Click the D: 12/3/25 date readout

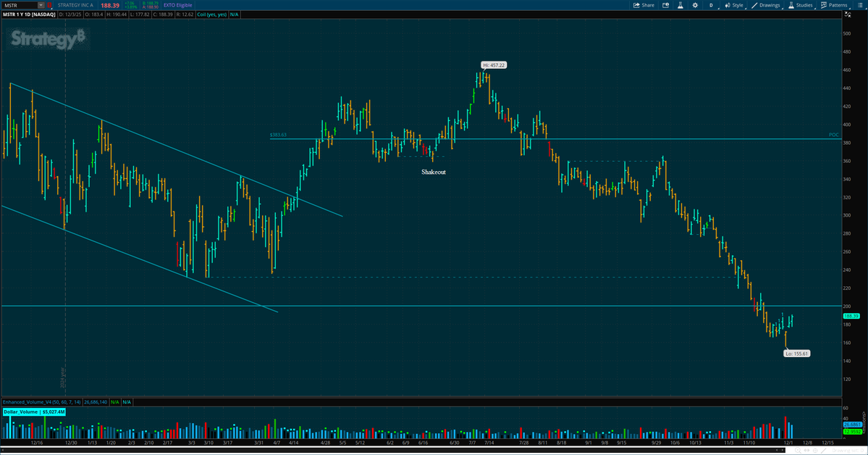click(x=70, y=14)
